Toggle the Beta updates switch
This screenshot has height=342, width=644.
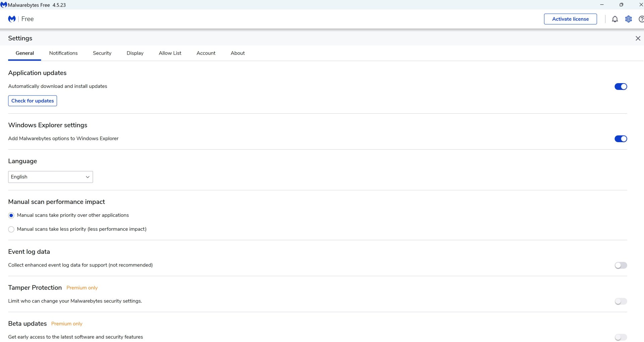point(621,337)
